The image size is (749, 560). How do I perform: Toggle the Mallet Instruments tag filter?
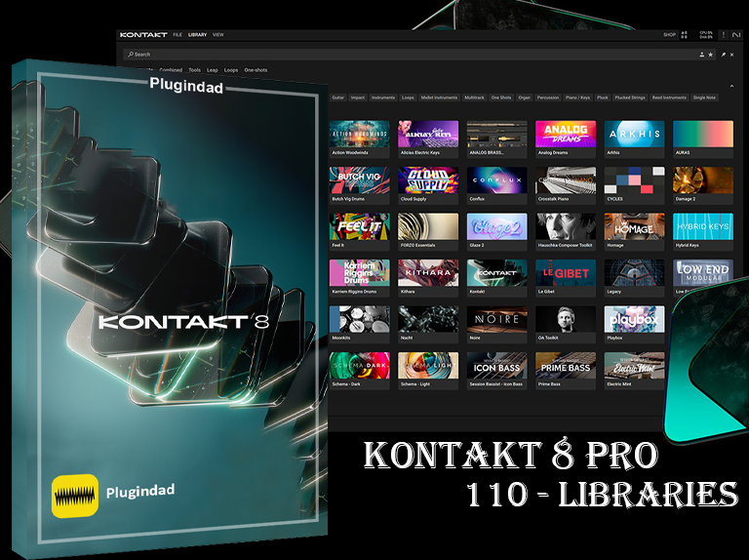(x=439, y=98)
